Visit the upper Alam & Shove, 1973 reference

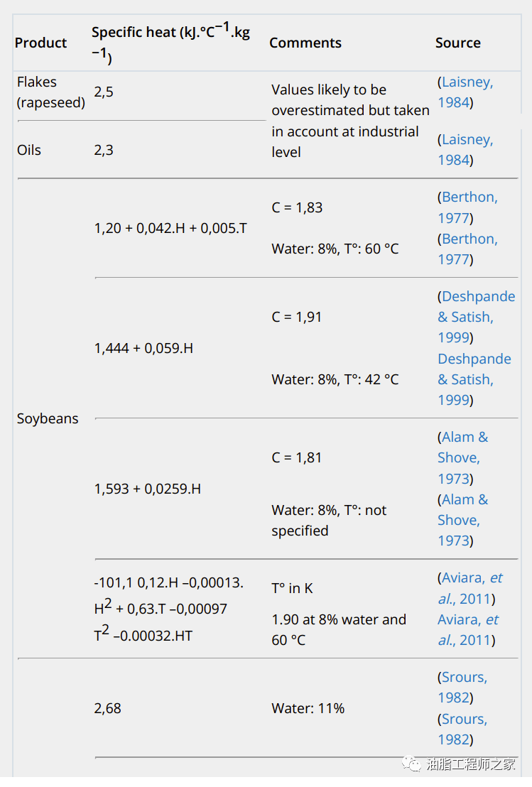(462, 457)
